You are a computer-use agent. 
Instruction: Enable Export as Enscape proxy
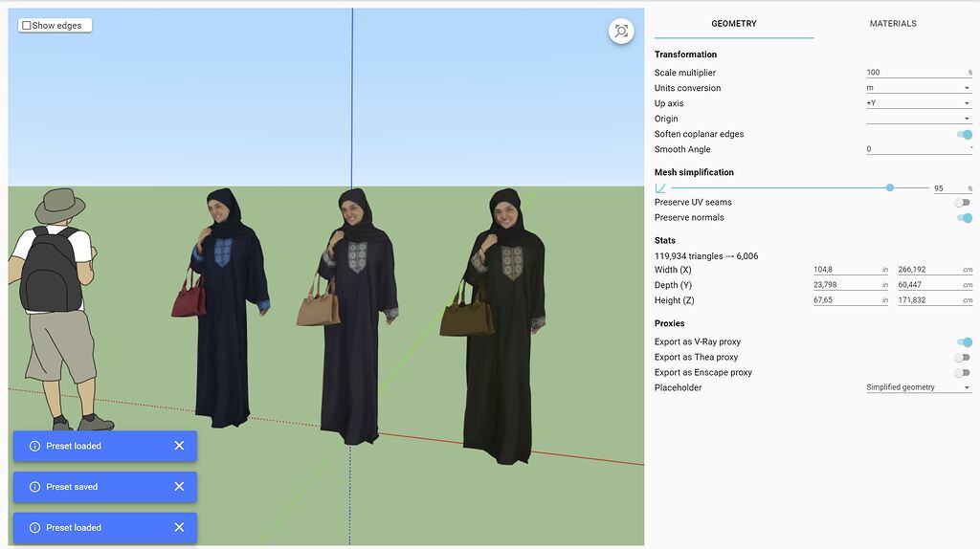(x=962, y=373)
